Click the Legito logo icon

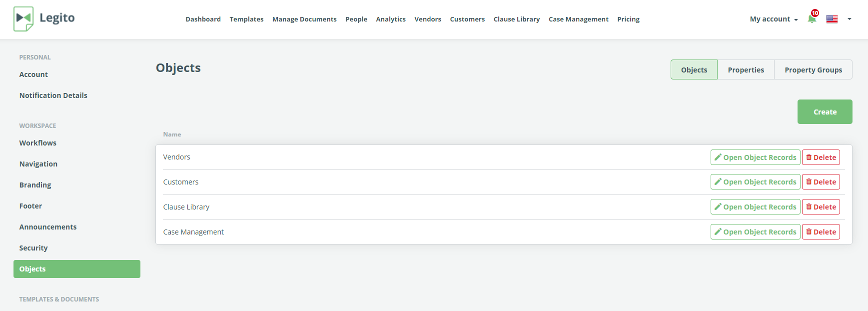click(23, 18)
